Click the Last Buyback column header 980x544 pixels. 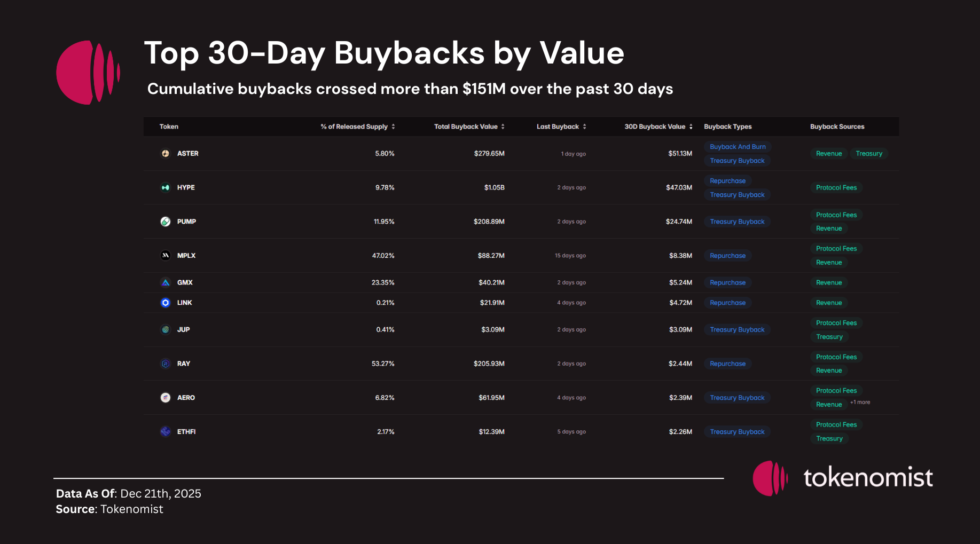(558, 127)
